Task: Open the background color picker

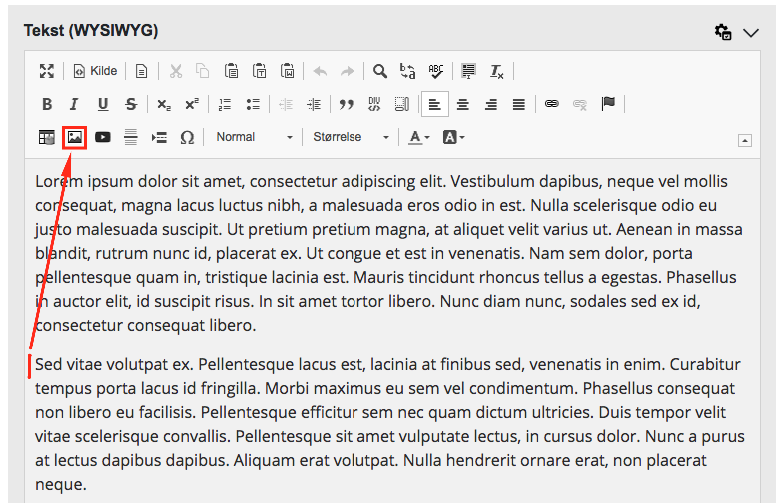Action: 454,137
